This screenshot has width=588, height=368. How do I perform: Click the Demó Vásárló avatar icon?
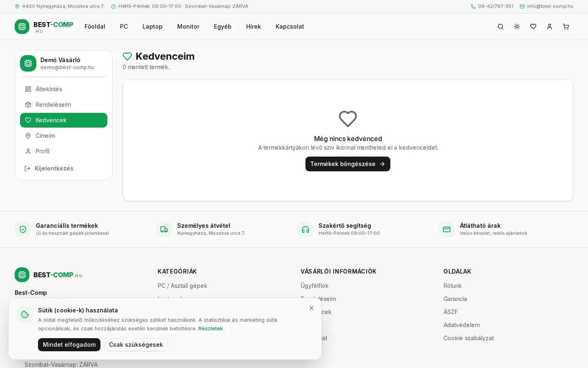[x=28, y=63]
